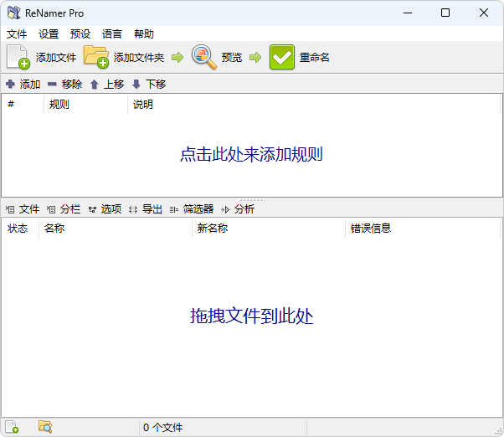Click the 添加文件夹 (Add Folder) icon

(x=96, y=57)
